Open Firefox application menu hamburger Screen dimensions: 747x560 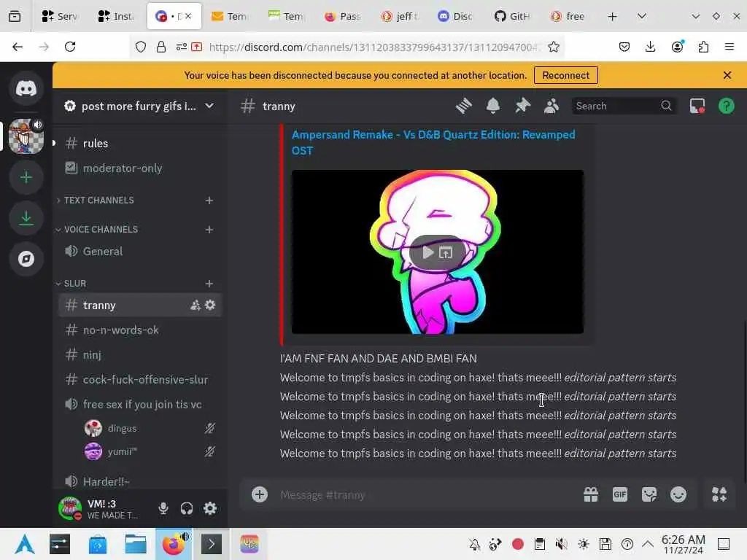[729, 47]
